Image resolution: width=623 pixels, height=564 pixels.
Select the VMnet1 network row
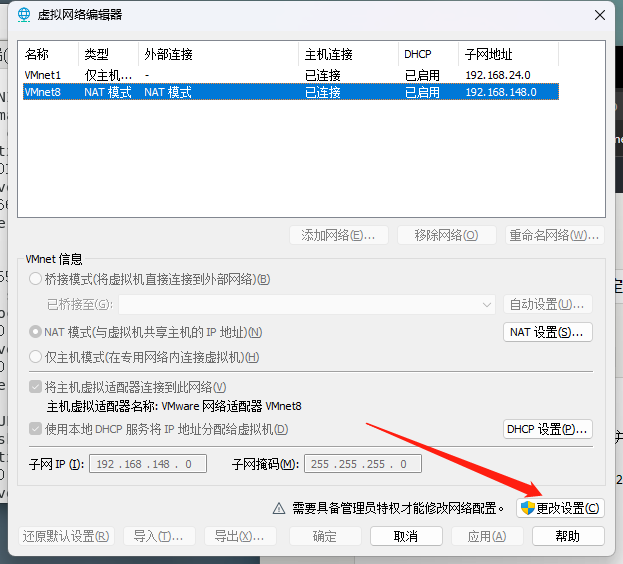click(x=291, y=75)
